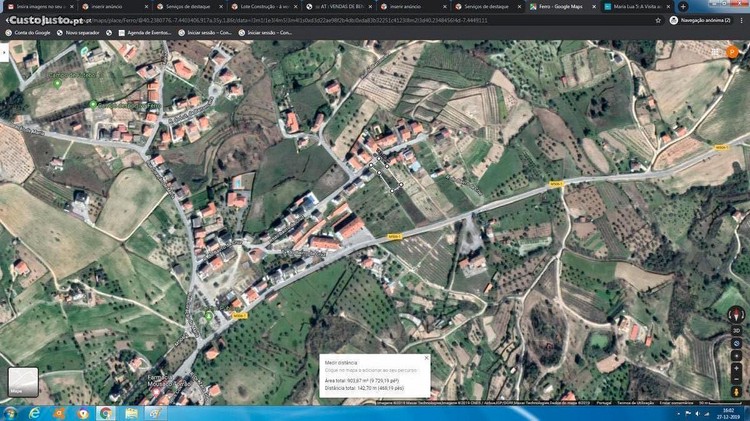
Task: Click the Termos de Utilização link
Action: coord(636,402)
